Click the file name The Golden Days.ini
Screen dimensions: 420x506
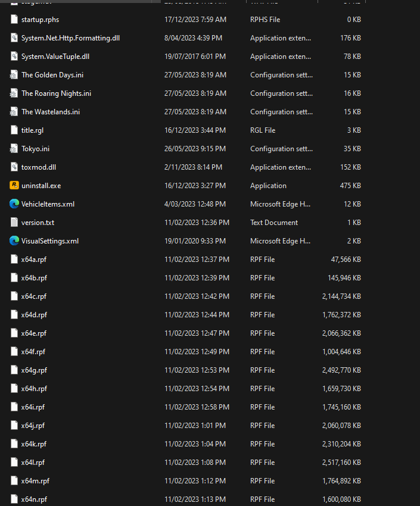click(52, 75)
